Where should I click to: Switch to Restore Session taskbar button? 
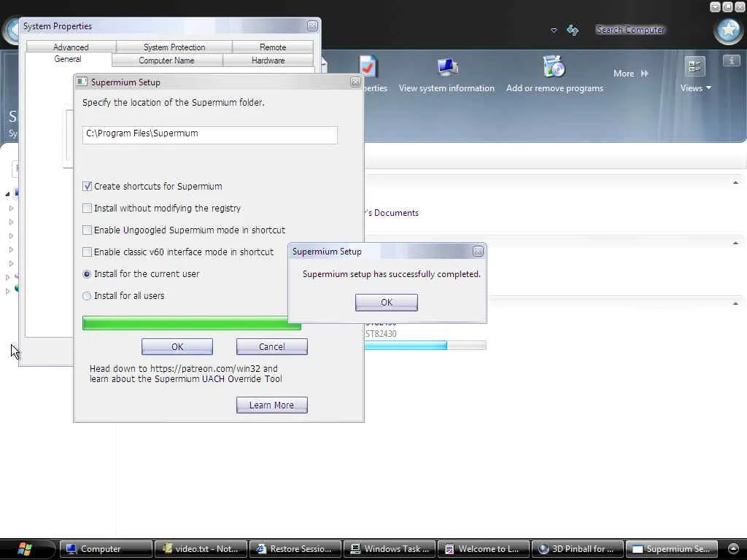(295, 548)
